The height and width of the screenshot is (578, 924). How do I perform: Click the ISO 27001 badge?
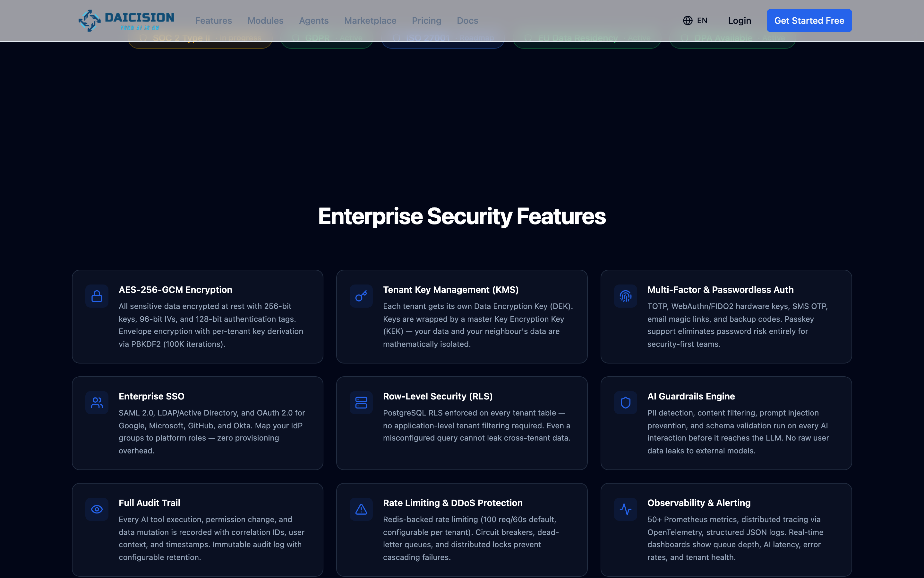tap(443, 39)
